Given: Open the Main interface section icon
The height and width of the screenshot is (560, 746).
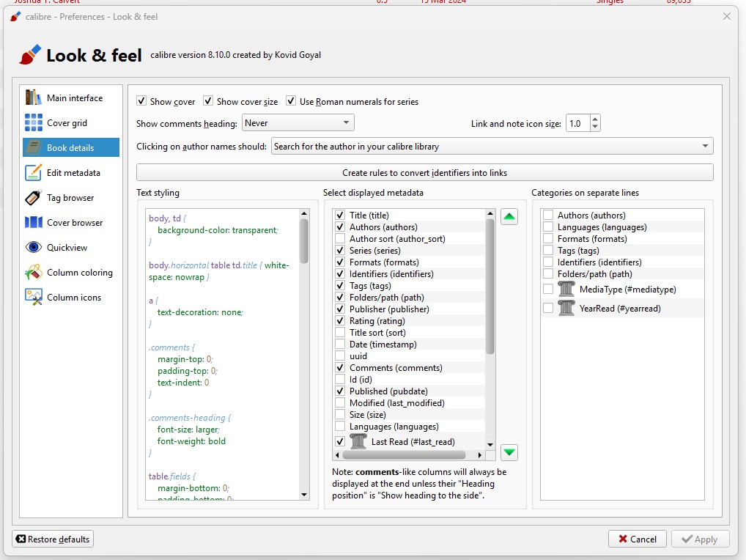Looking at the screenshot, I should pyautogui.click(x=33, y=97).
